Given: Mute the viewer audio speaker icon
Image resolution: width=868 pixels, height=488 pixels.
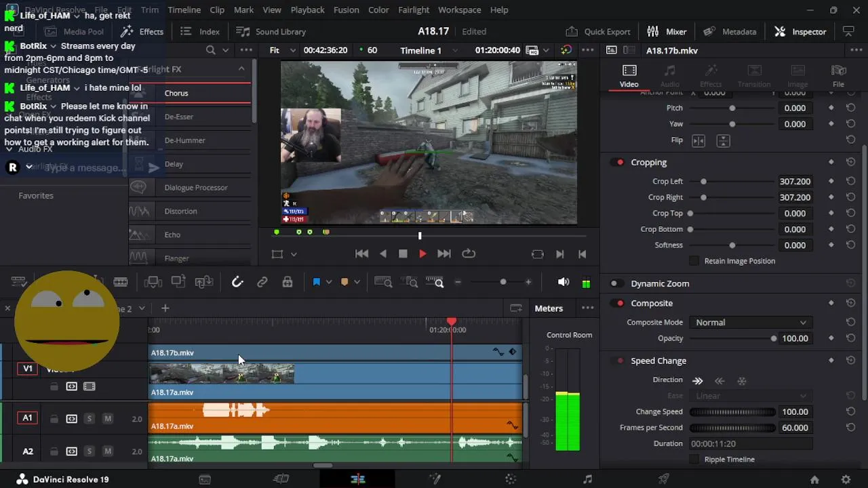Looking at the screenshot, I should [563, 282].
